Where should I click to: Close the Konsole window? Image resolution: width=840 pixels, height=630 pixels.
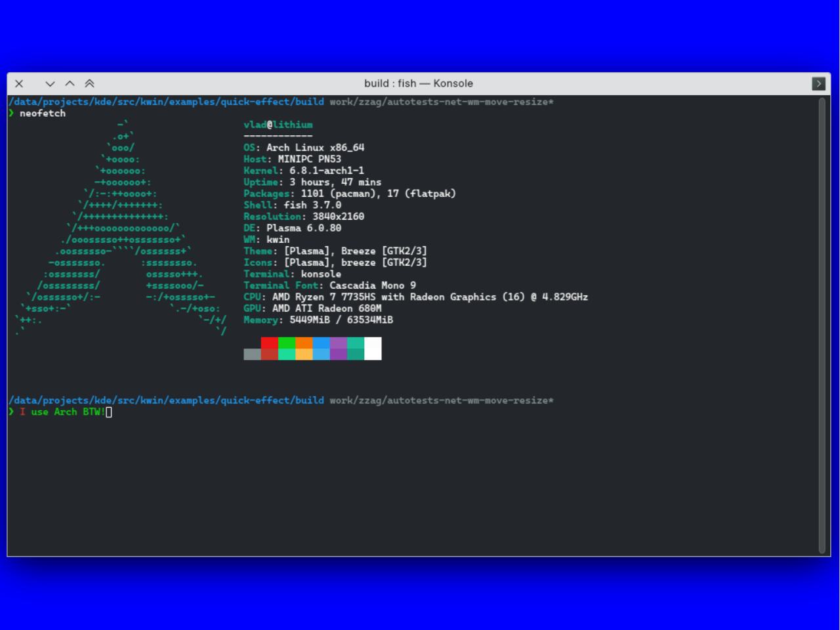[x=19, y=83]
